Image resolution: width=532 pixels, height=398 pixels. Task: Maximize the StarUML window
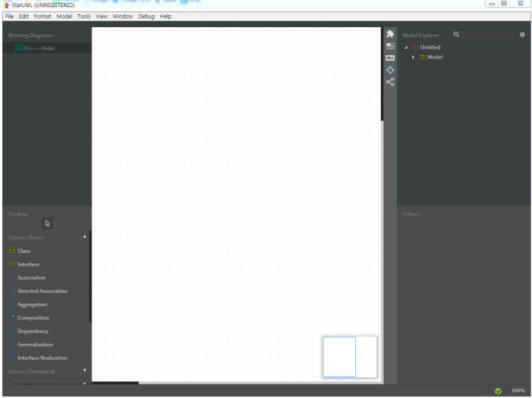pos(504,4)
